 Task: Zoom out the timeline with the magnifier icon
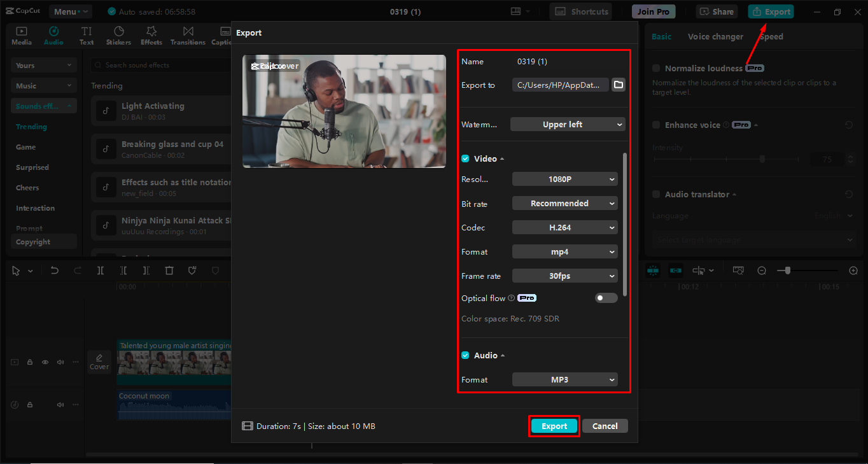coord(762,270)
